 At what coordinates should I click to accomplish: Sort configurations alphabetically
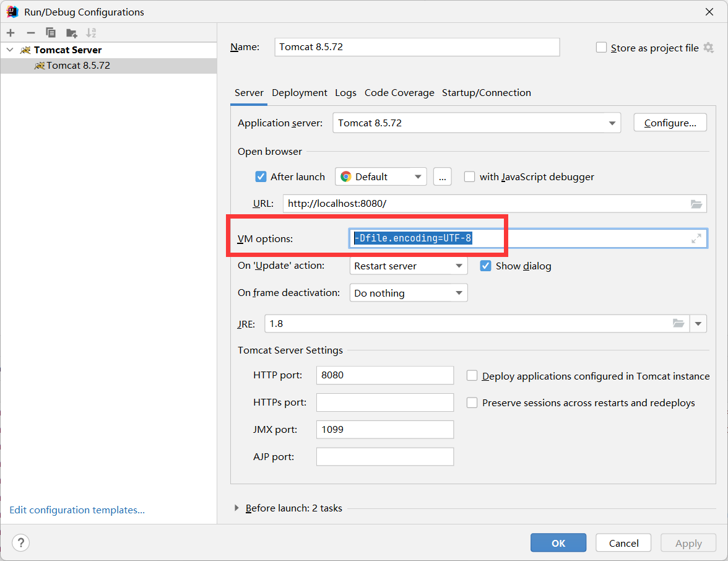click(91, 33)
